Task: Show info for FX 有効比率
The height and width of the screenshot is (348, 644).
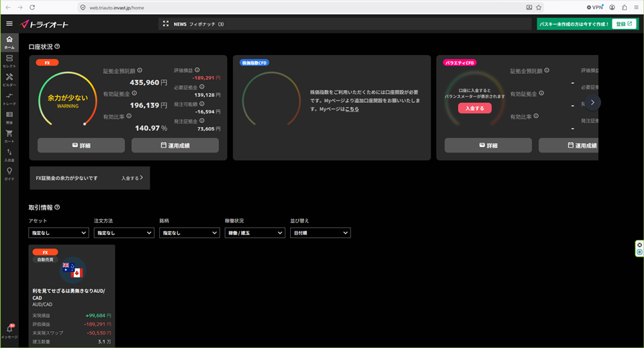Action: tap(129, 116)
